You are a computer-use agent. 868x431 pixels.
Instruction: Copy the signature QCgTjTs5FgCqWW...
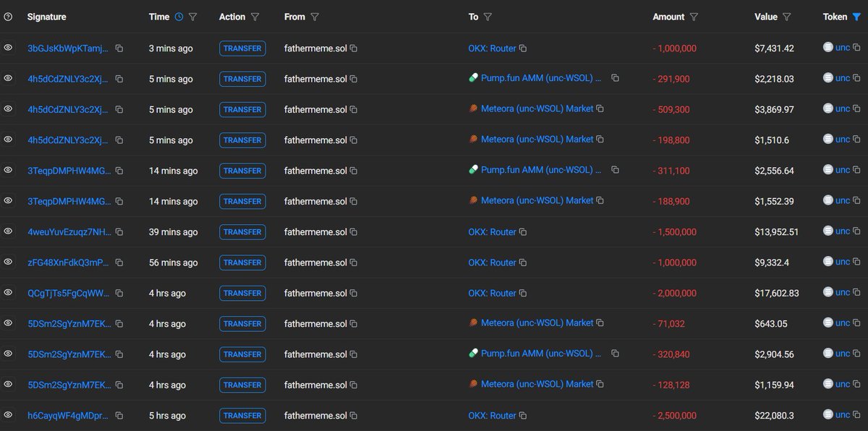click(119, 294)
